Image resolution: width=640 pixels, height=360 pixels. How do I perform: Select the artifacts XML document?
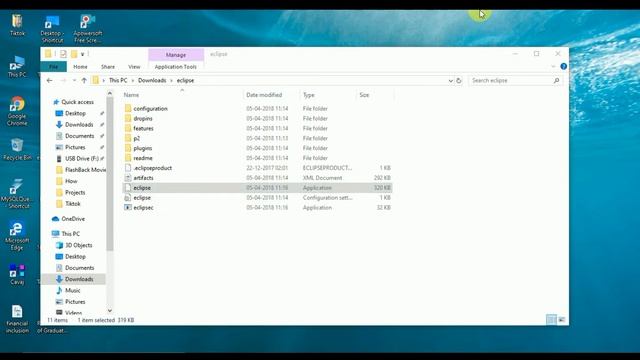click(x=257, y=178)
